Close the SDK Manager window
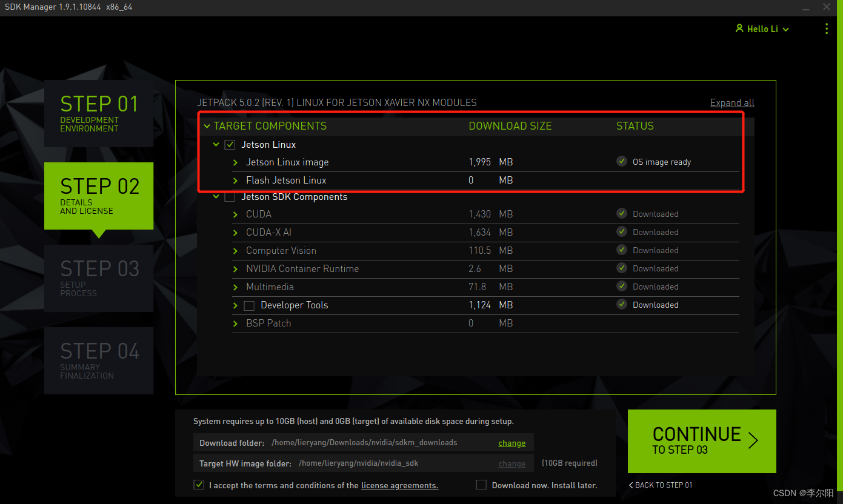The height and width of the screenshot is (504, 843). [827, 7]
